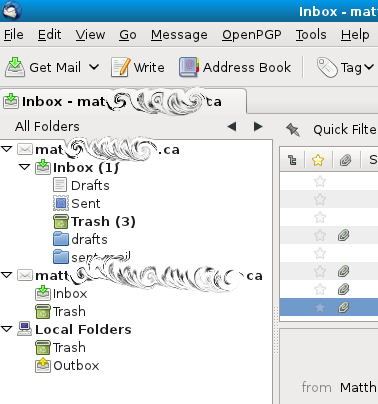Viewport: 378px width, 404px height.
Task: Select the Sent folder
Action: pyautogui.click(x=77, y=203)
